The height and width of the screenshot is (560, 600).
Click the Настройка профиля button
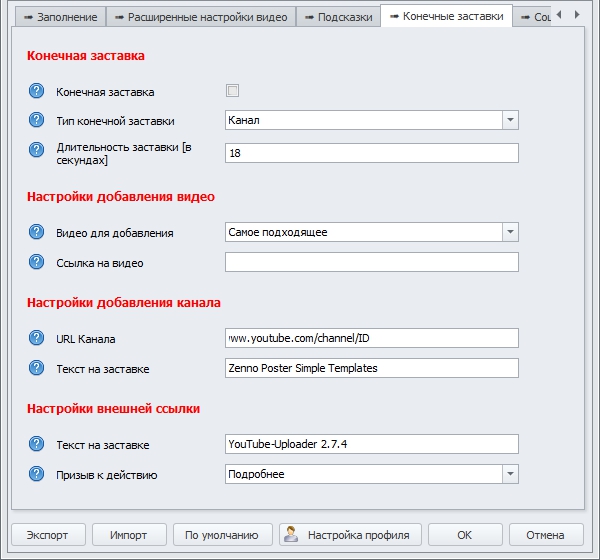351,534
